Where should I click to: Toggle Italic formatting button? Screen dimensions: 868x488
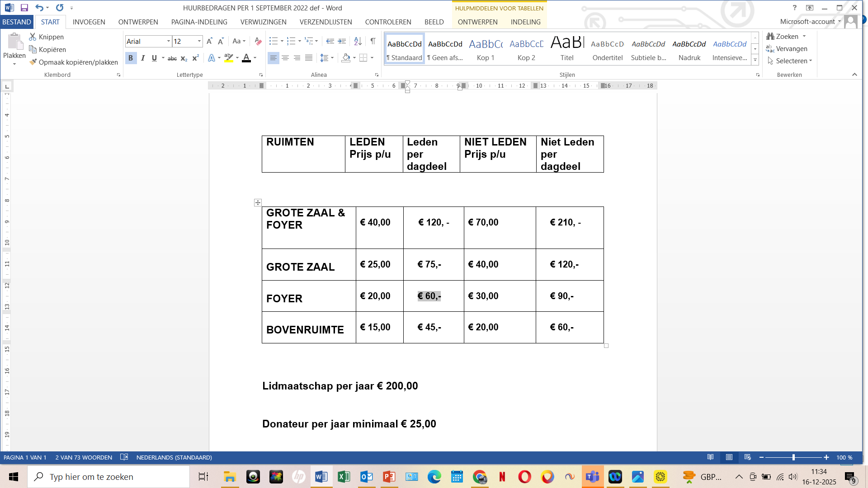coord(143,58)
